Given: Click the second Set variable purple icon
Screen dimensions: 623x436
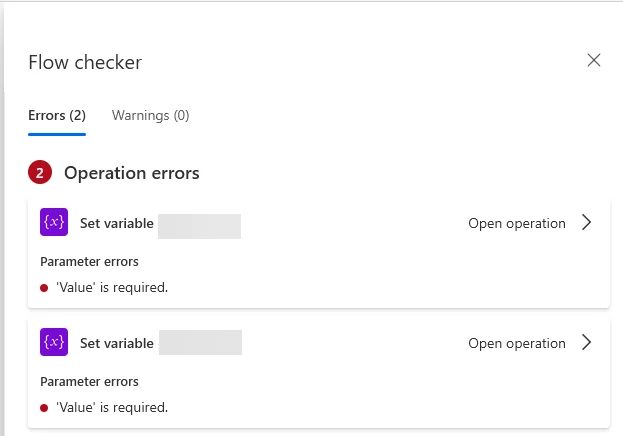Looking at the screenshot, I should (x=53, y=343).
